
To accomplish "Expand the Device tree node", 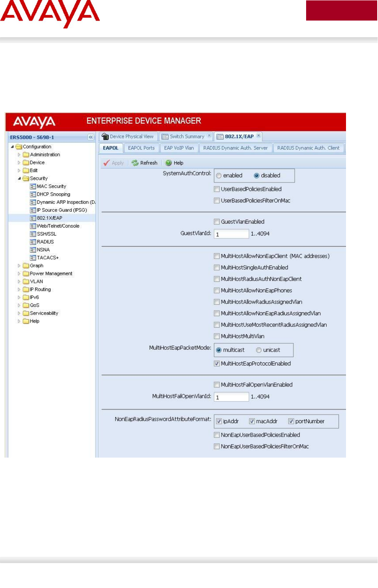I will pyautogui.click(x=19, y=162).
